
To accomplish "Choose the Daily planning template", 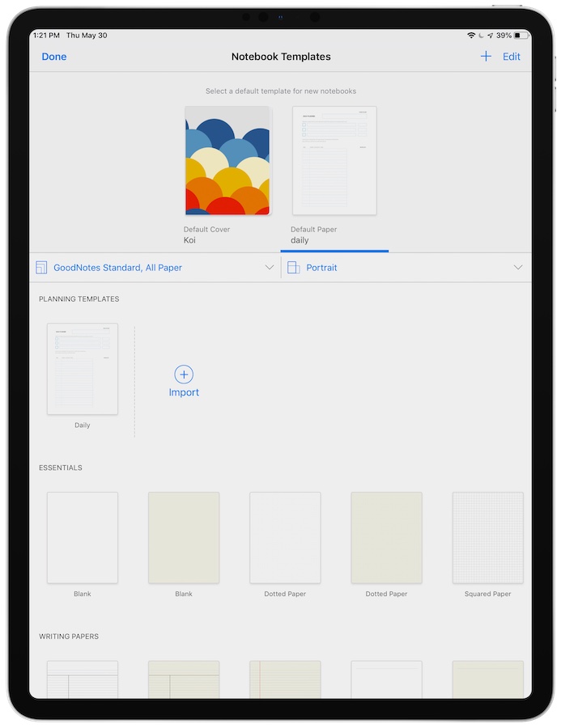I will click(83, 369).
